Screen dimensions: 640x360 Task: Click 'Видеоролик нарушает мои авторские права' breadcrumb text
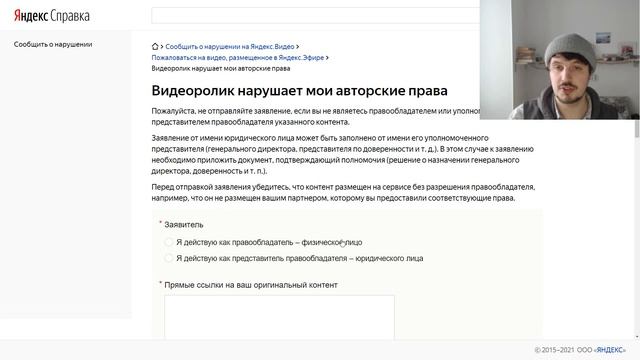221,69
